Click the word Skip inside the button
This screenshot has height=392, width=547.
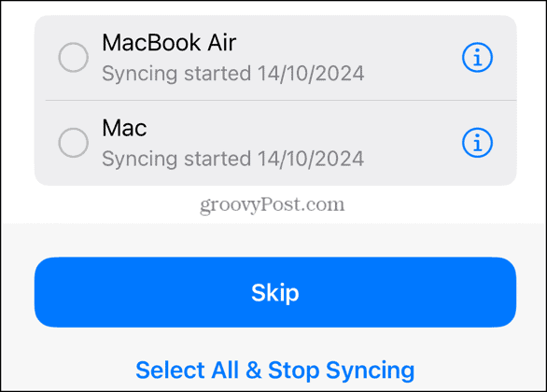tap(275, 293)
